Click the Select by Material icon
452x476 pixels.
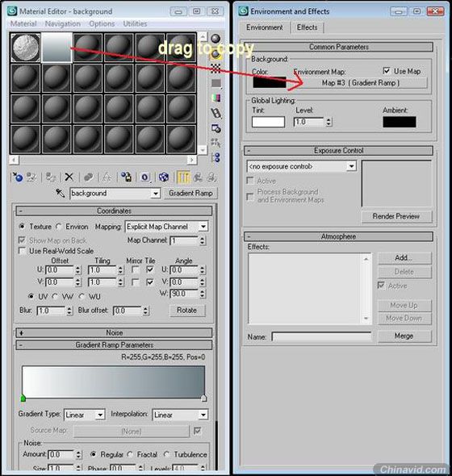click(216, 142)
